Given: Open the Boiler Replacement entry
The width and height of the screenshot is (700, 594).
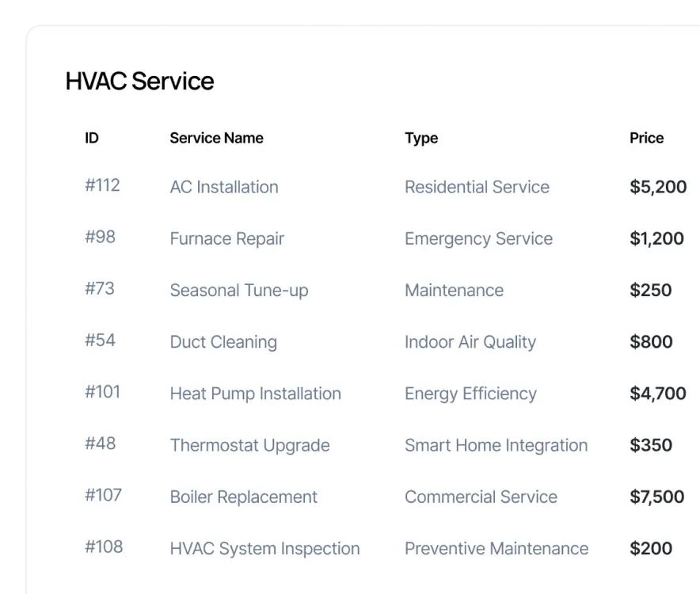Looking at the screenshot, I should 243,497.
